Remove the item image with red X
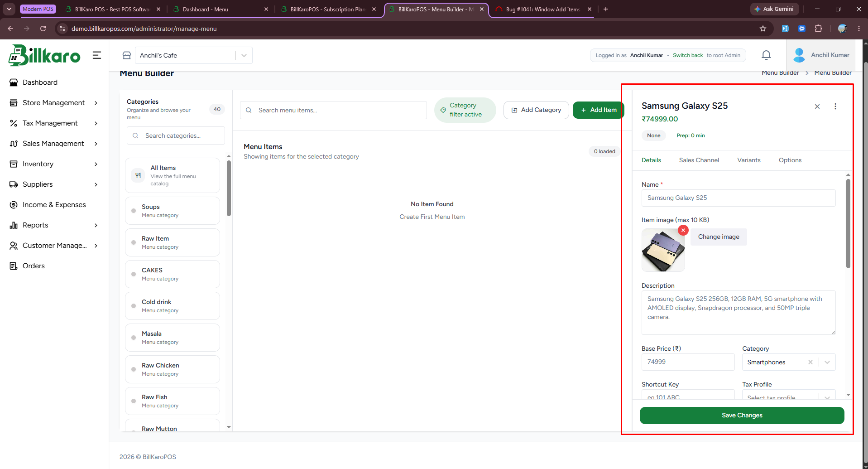The height and width of the screenshot is (469, 868). pos(683,230)
